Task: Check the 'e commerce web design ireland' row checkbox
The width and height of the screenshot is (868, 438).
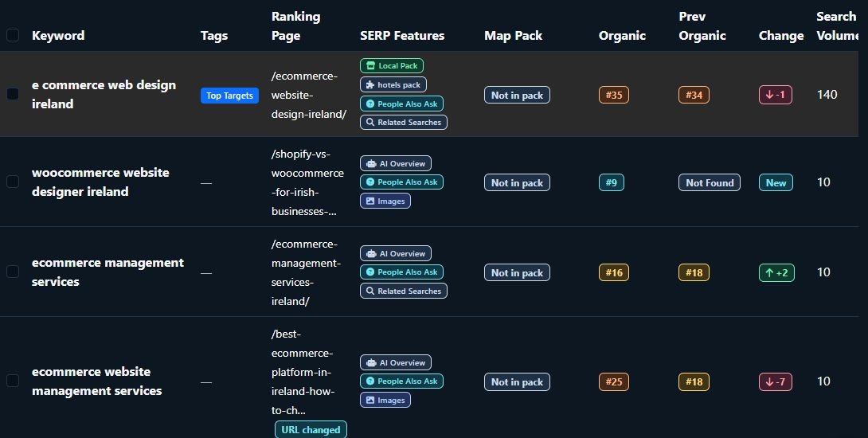Action: coord(13,94)
